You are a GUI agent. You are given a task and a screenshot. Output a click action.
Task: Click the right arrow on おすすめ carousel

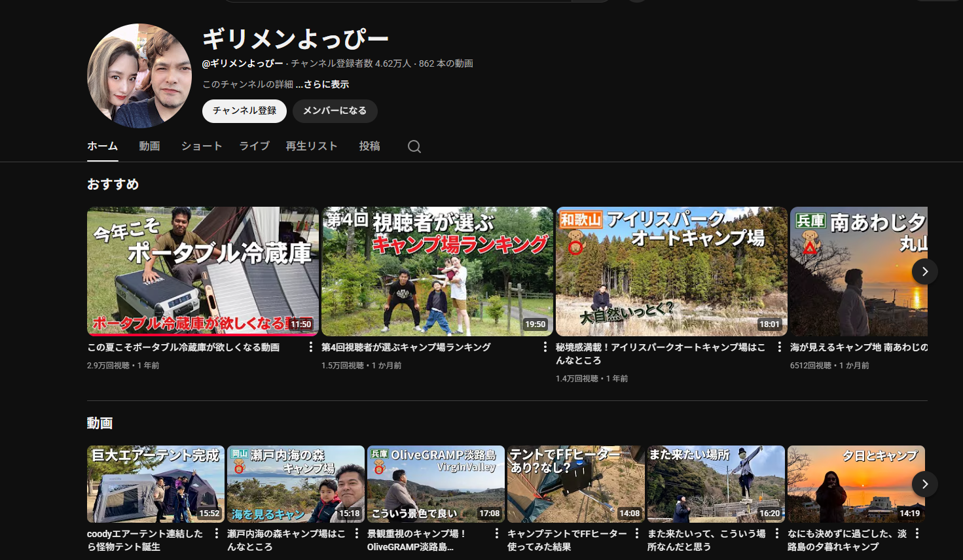pos(924,271)
